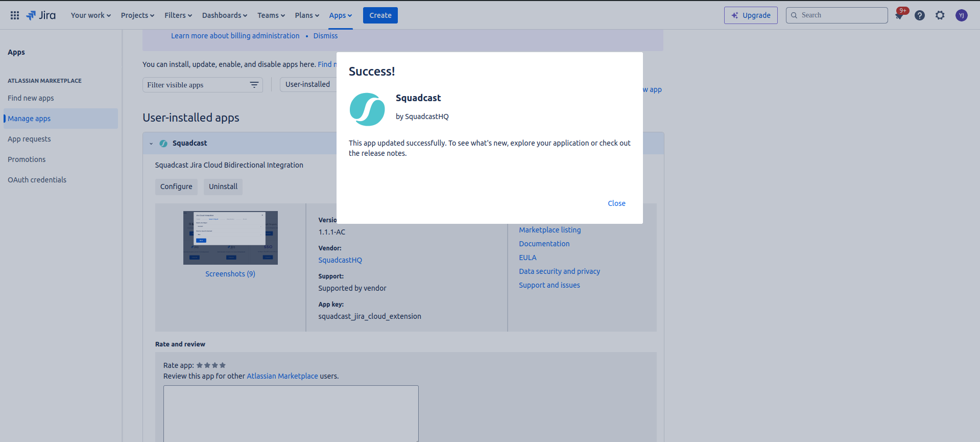Close the Success dialog
This screenshot has height=442, width=980.
pyautogui.click(x=616, y=203)
